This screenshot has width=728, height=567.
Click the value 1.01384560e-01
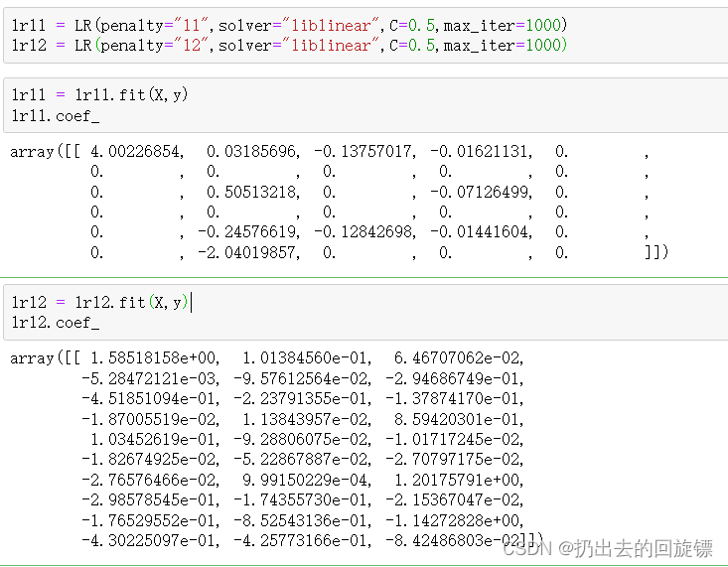coord(305,358)
